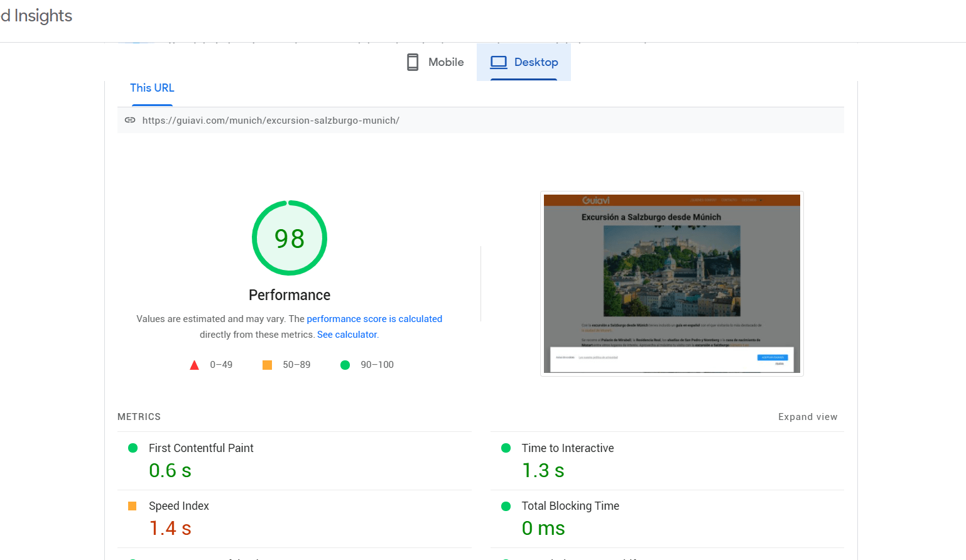Click the green dot beside First Contentful Paint
Screen dimensions: 966x560
(133, 448)
